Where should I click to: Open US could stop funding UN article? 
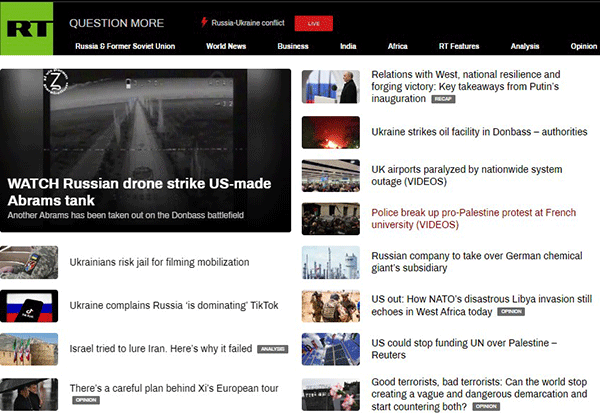pyautogui.click(x=464, y=349)
